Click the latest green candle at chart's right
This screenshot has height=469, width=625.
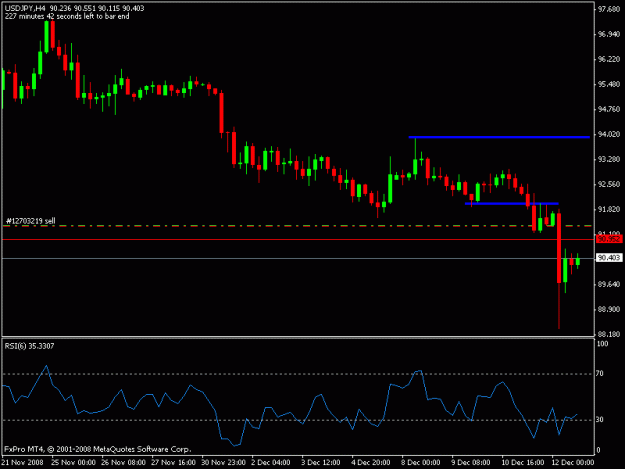[578, 261]
